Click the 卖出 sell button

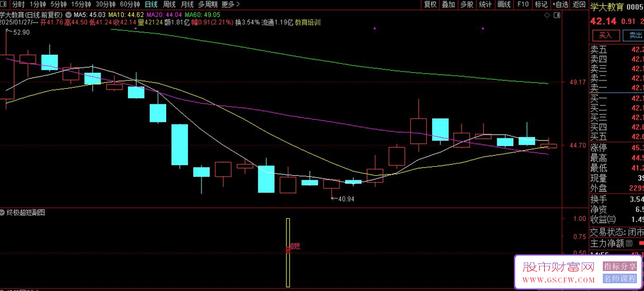633,35
